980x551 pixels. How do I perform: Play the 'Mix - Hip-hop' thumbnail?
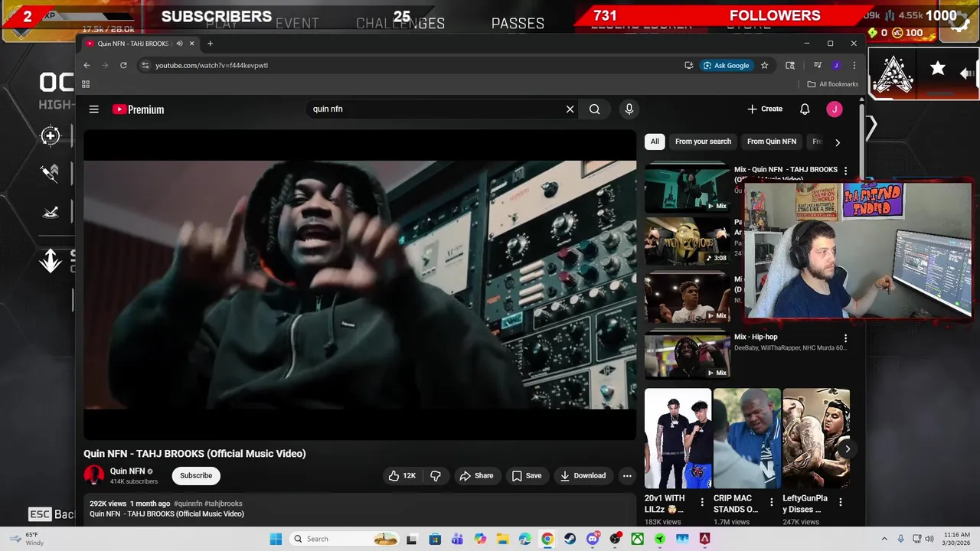pyautogui.click(x=687, y=355)
